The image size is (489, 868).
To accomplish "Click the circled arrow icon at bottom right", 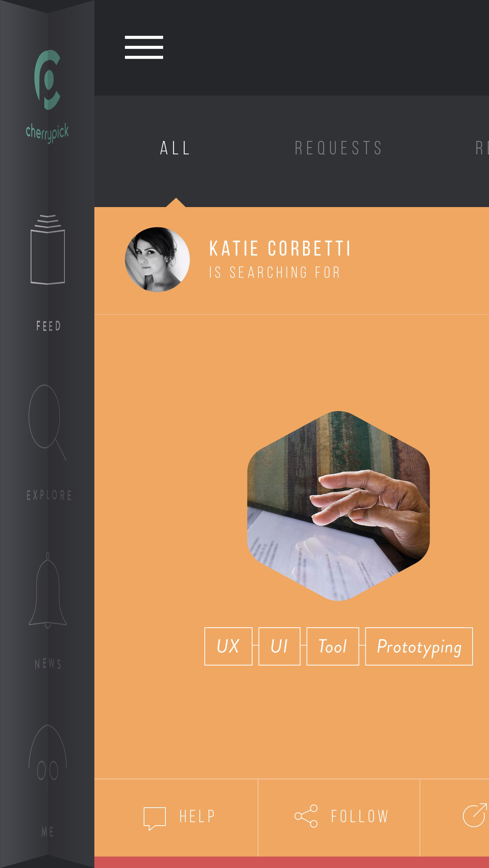I will click(475, 815).
